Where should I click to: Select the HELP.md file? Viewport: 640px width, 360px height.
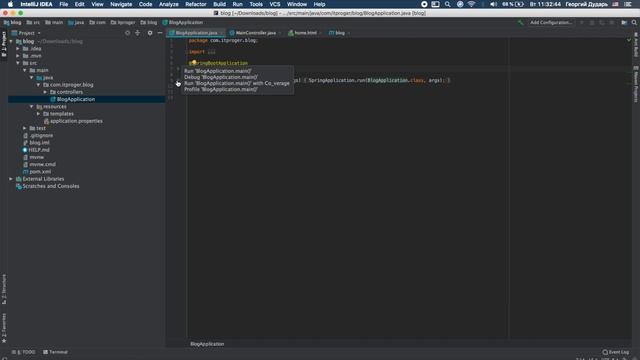click(39, 150)
